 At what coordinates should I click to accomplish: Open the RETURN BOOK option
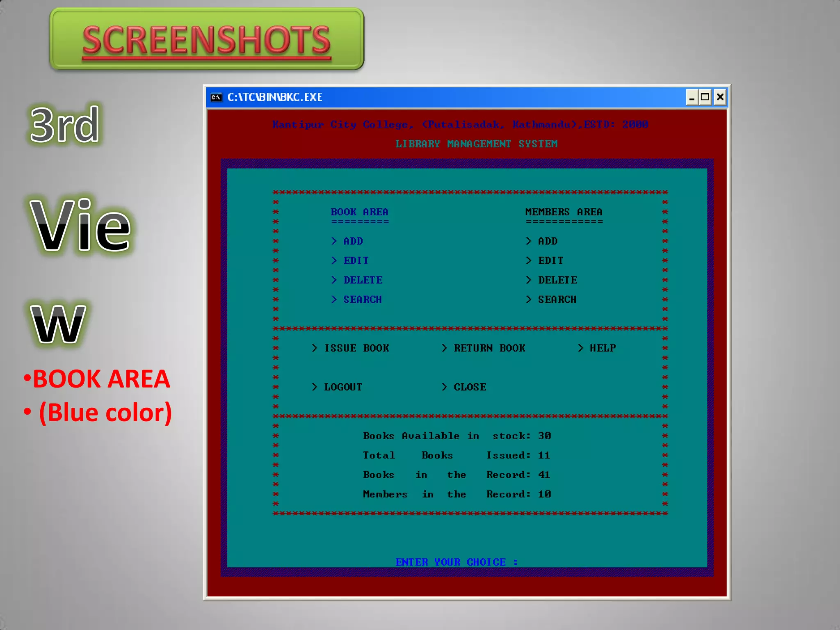point(489,348)
